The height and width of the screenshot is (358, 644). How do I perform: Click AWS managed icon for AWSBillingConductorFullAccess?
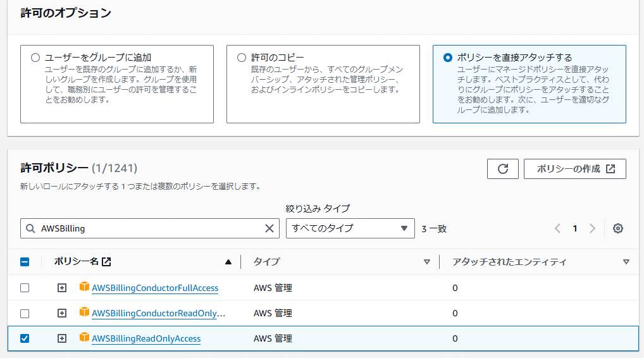[84, 286]
